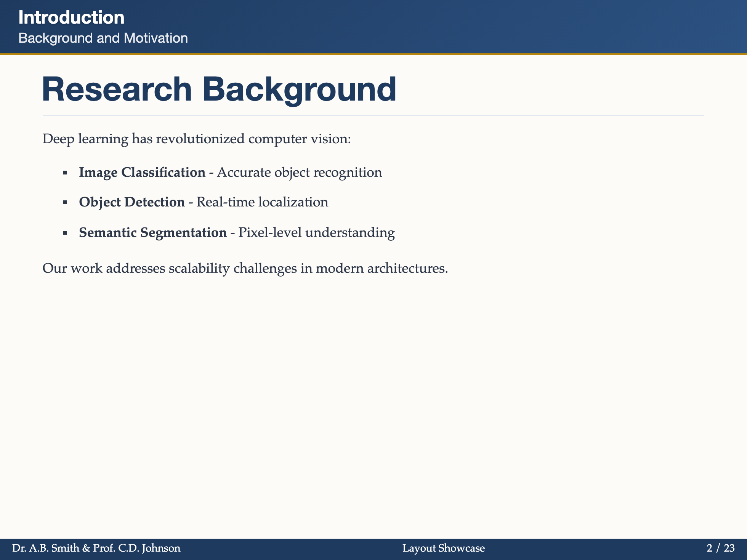Click the Dr. A.B. Smith author name in footer
747x560 pixels.
pos(96,548)
